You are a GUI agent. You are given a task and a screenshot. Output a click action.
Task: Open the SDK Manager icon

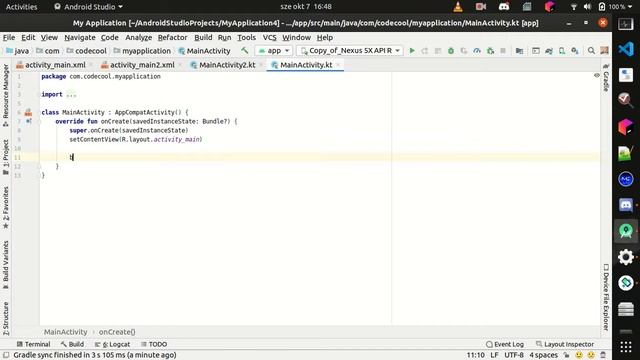coord(575,51)
